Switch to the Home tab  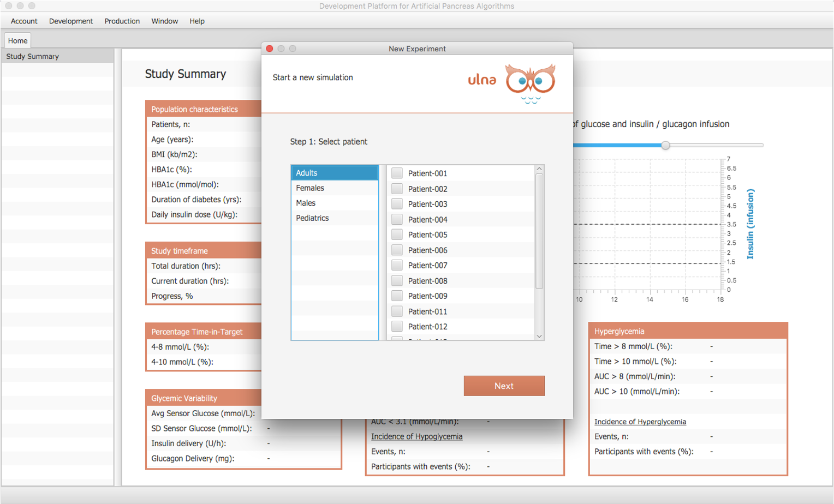pos(17,41)
